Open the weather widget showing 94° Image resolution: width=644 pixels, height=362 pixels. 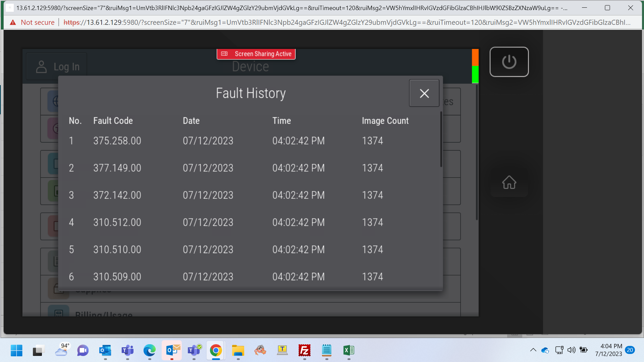61,350
